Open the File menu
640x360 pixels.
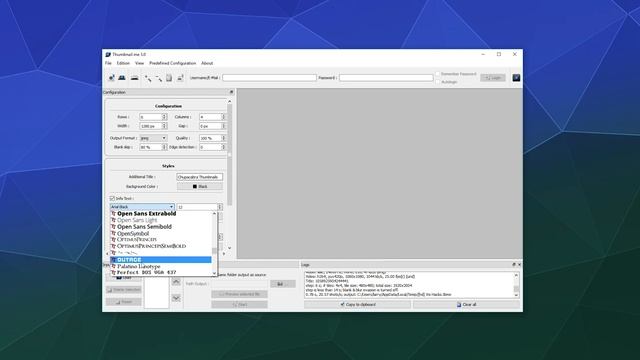108,63
